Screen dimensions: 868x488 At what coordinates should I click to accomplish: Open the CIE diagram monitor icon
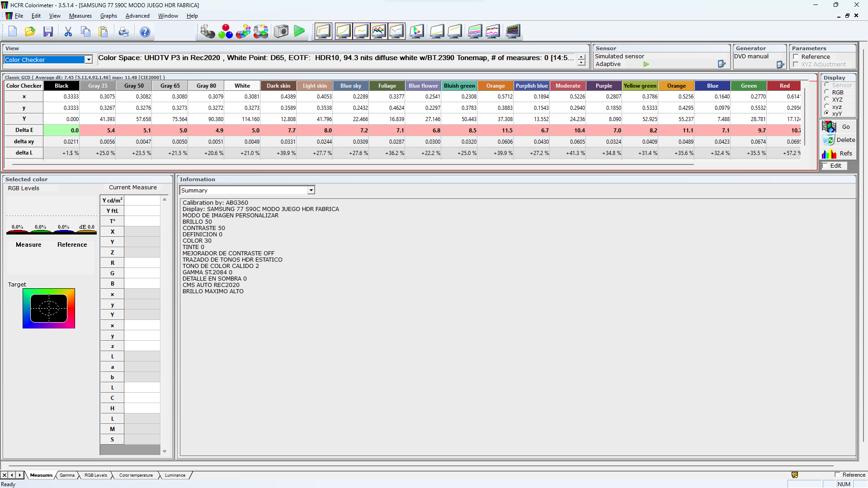pos(417,31)
